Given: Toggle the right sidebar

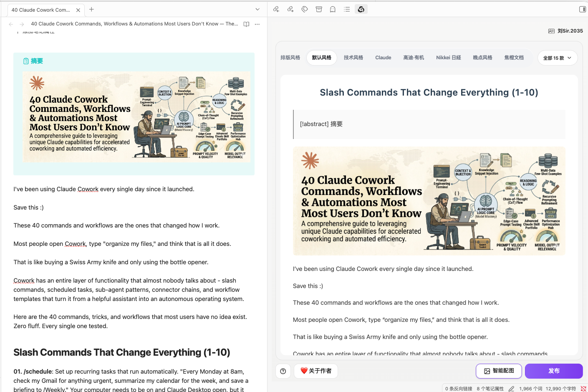Looking at the screenshot, I should coord(583,9).
